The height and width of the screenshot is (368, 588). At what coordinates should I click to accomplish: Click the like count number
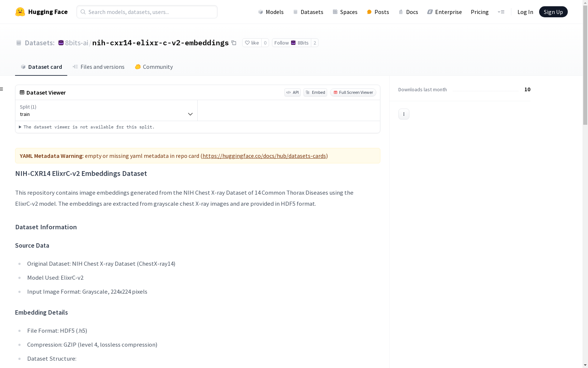[265, 43]
